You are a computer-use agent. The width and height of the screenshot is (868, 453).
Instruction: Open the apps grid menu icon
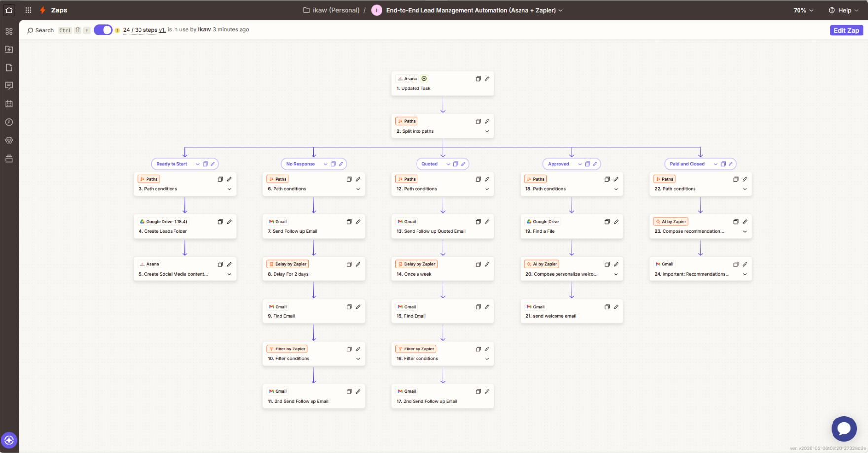point(28,10)
